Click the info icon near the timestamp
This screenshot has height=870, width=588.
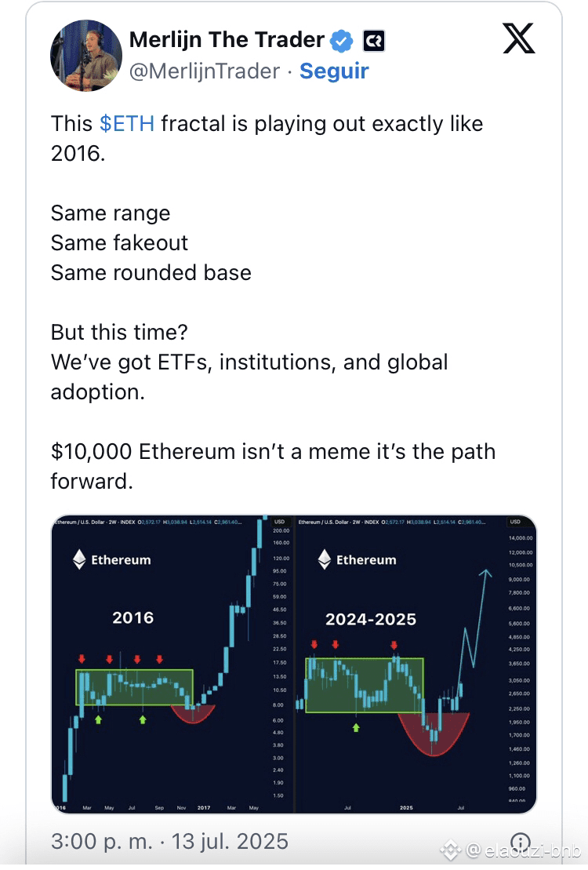521,842
